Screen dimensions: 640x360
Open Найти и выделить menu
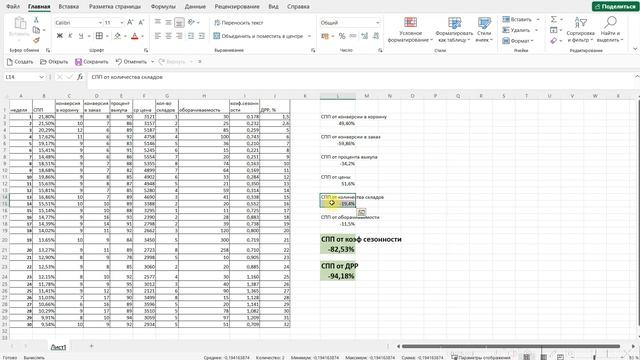(x=610, y=29)
